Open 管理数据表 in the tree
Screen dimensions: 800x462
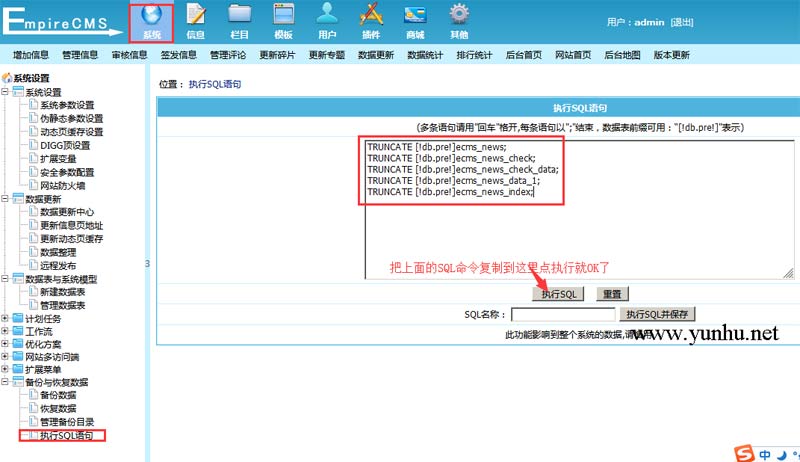click(x=62, y=305)
